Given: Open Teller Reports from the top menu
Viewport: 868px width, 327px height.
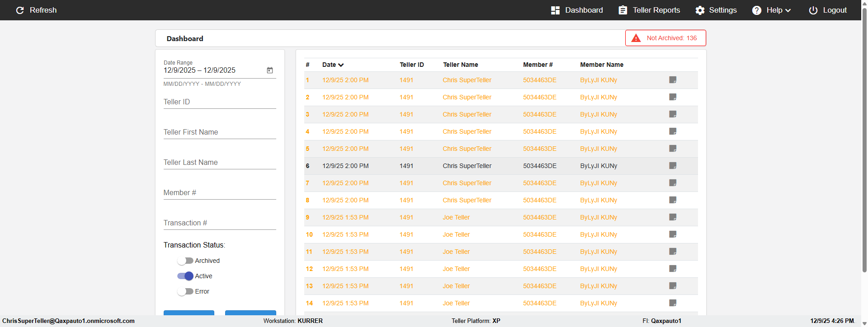Looking at the screenshot, I should [x=649, y=10].
